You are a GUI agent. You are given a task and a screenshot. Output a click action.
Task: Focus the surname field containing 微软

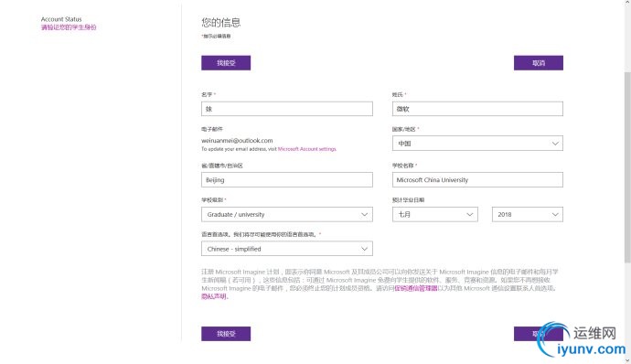[477, 109]
